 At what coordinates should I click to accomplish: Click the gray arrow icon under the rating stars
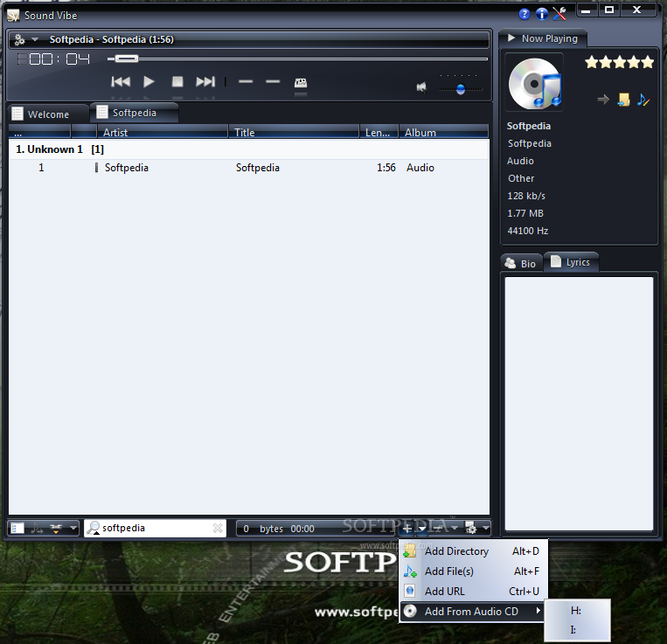603,100
